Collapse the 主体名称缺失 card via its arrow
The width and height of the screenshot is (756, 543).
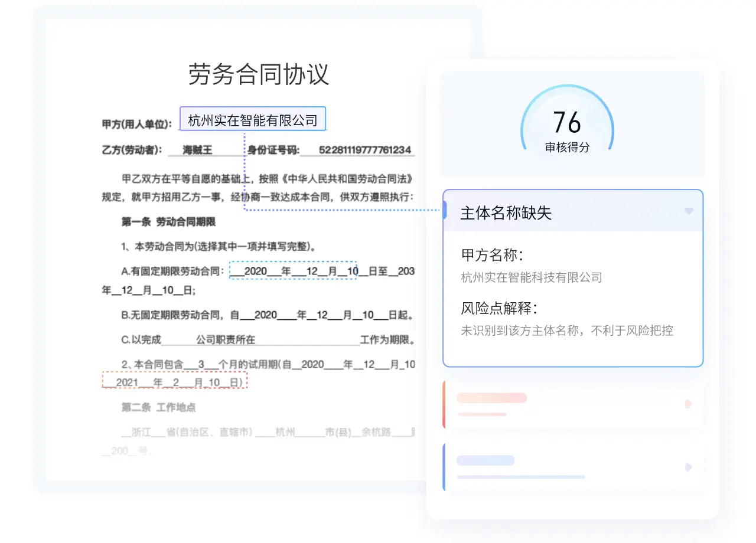pyautogui.click(x=690, y=211)
